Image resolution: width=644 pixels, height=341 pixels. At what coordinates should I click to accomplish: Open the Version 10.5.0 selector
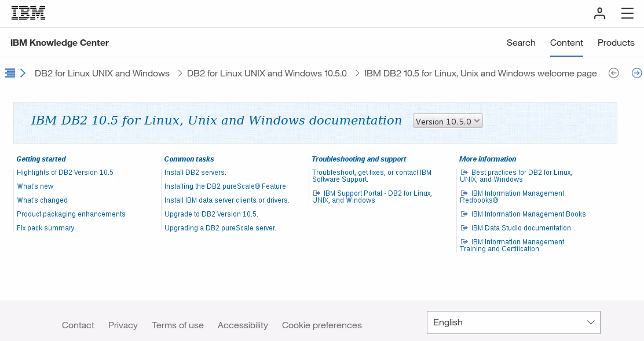pos(447,120)
